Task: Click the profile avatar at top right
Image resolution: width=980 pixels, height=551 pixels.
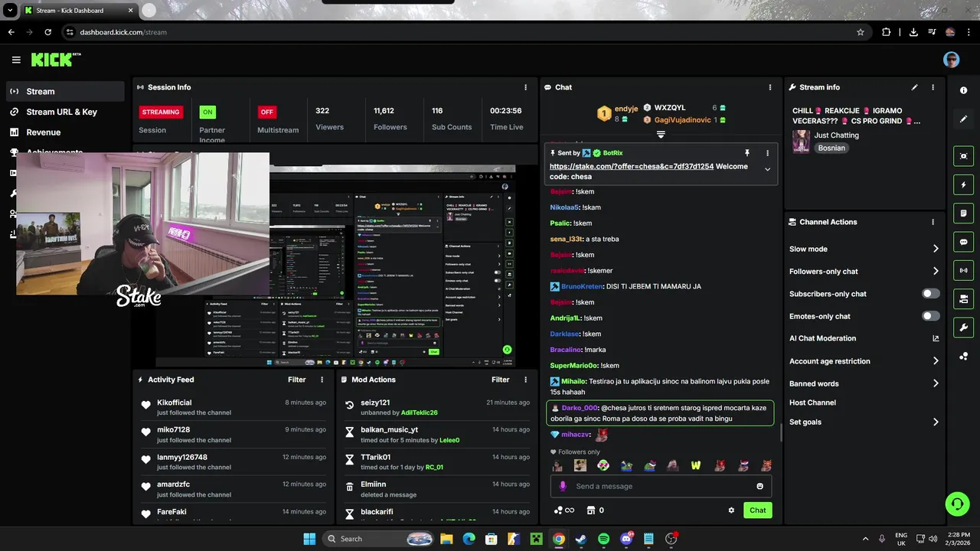Action: tap(951, 60)
